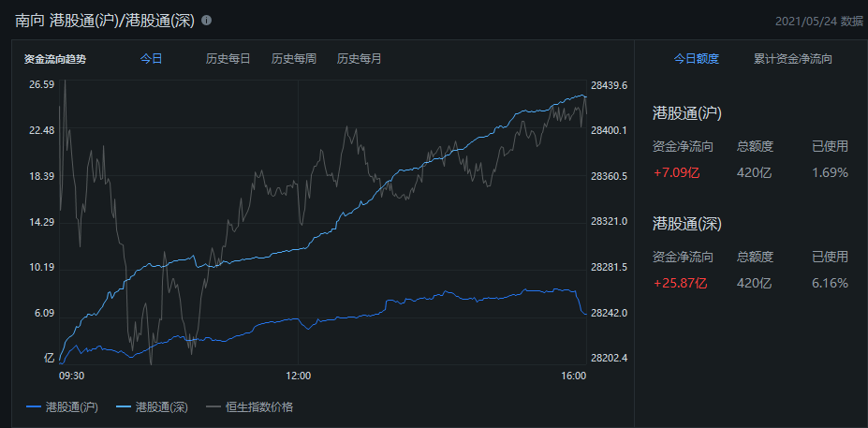Click the 12:00 time axis label
The height and width of the screenshot is (428, 868).
(x=299, y=376)
